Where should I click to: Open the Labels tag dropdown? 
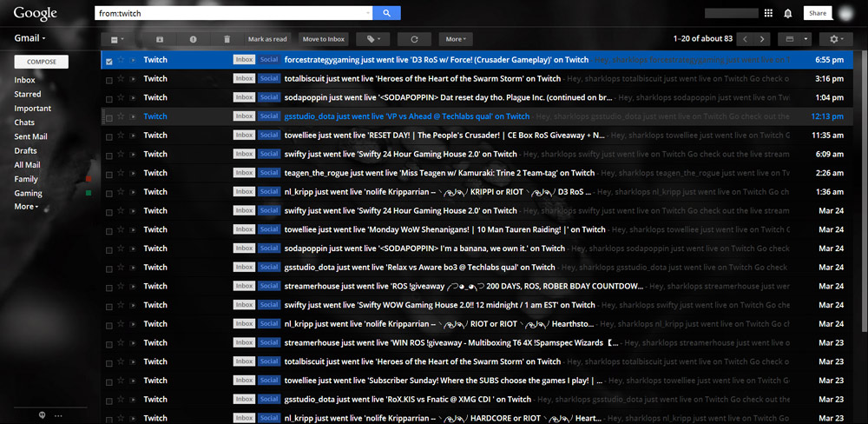372,39
